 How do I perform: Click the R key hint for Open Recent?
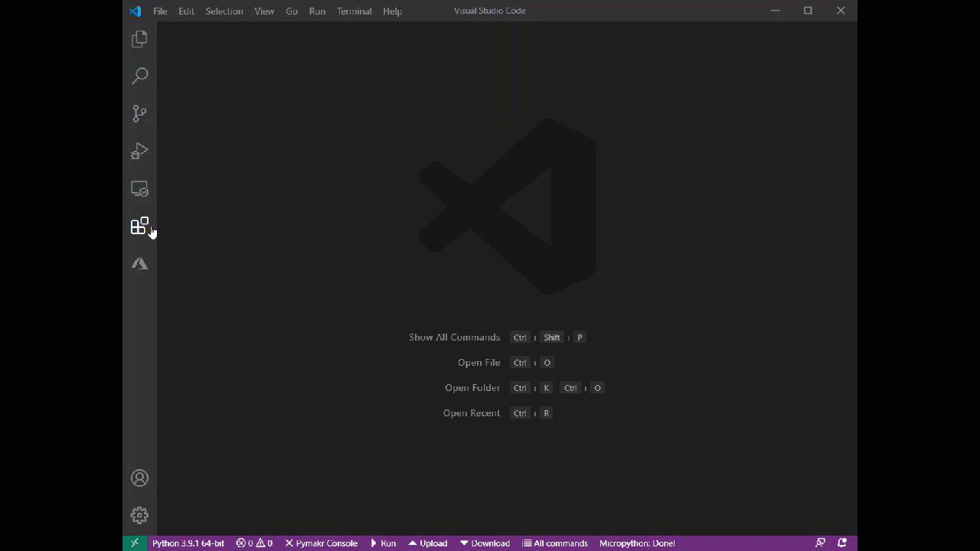546,413
